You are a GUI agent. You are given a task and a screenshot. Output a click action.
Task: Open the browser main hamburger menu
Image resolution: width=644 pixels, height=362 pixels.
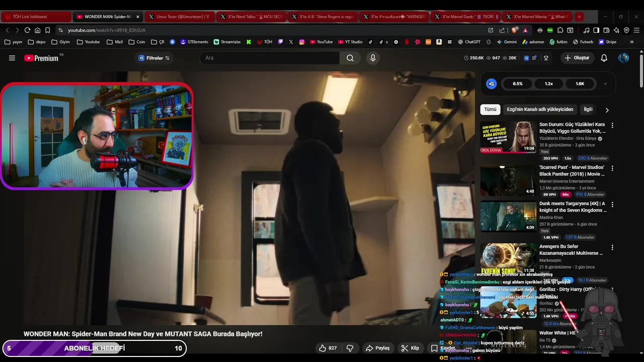[x=636, y=30]
